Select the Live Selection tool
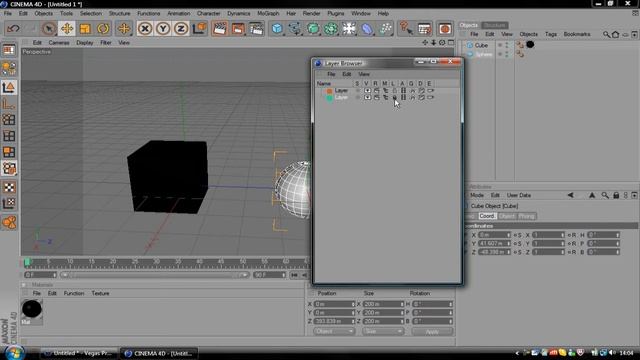The width and height of the screenshot is (640, 360). (x=49, y=29)
